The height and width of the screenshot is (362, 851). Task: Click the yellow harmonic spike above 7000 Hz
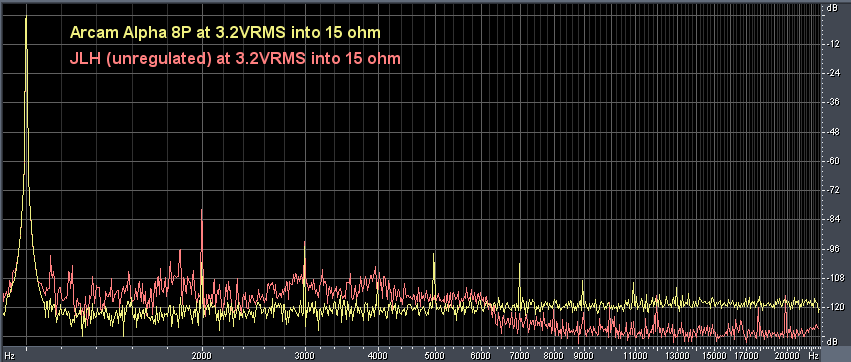coord(519,282)
